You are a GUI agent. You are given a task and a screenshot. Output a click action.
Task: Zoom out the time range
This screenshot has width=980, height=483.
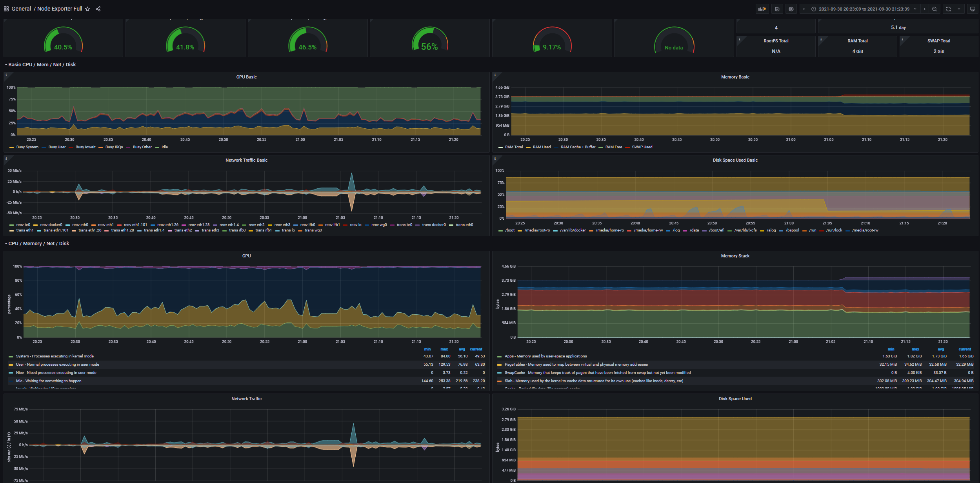[935, 9]
